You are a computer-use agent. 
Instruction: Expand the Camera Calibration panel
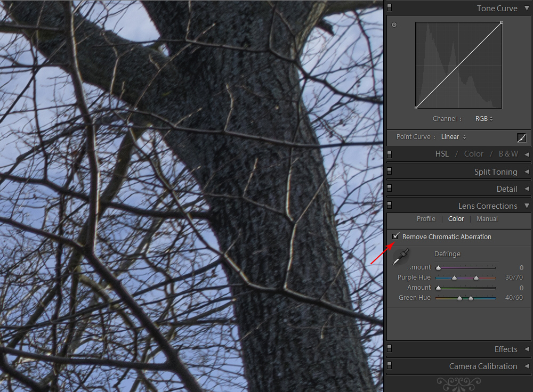tap(527, 366)
